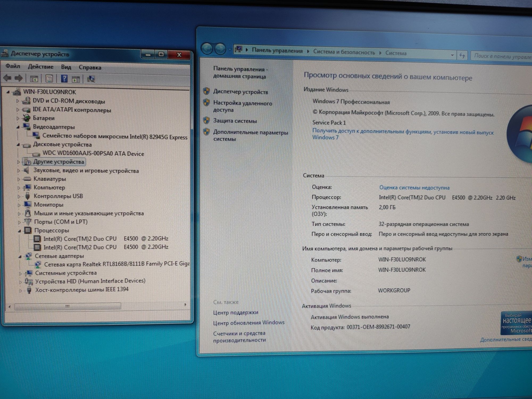Open Настройка удаленного доступа link

(243, 106)
